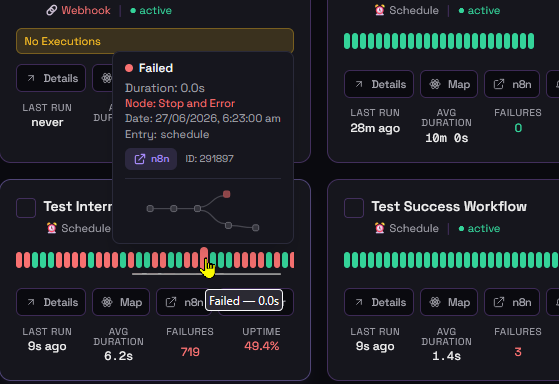
Task: Open Details on the Webhook card
Action: [x=51, y=78]
